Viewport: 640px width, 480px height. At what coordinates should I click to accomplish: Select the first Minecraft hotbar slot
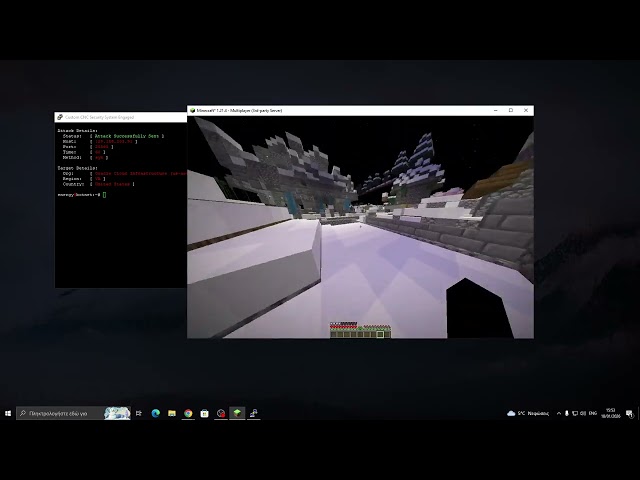(333, 335)
